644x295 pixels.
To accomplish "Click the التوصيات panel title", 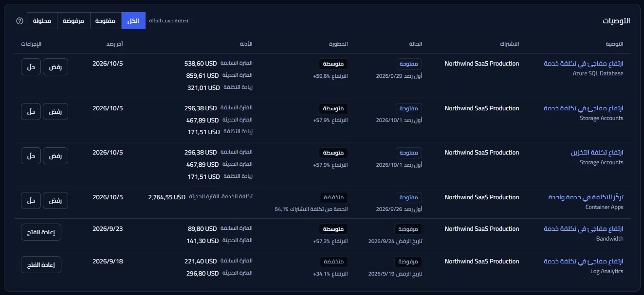I will [x=616, y=21].
